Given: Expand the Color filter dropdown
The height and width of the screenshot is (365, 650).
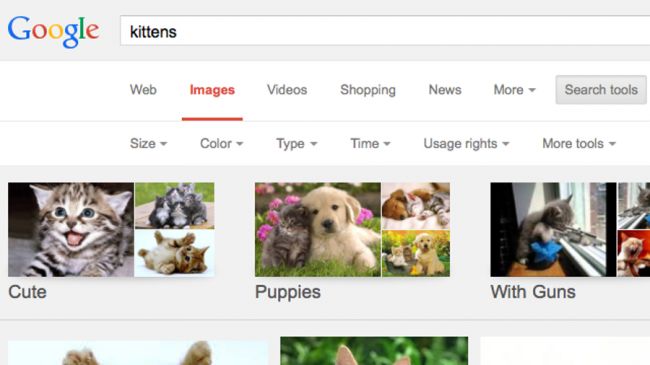Looking at the screenshot, I should click(x=221, y=144).
